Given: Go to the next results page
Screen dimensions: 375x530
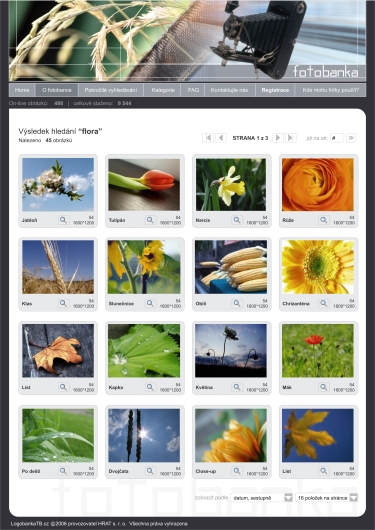Looking at the screenshot, I should pos(278,138).
